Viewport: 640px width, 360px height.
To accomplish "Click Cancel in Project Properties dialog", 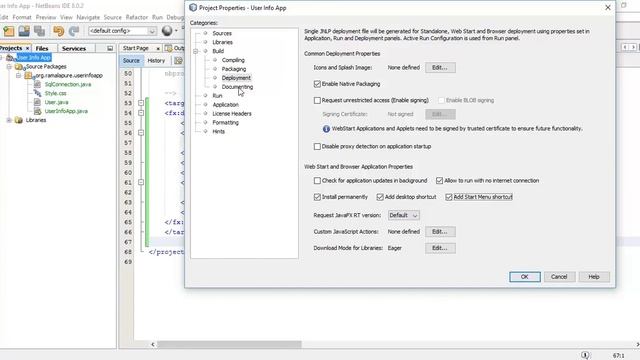I will click(559, 277).
